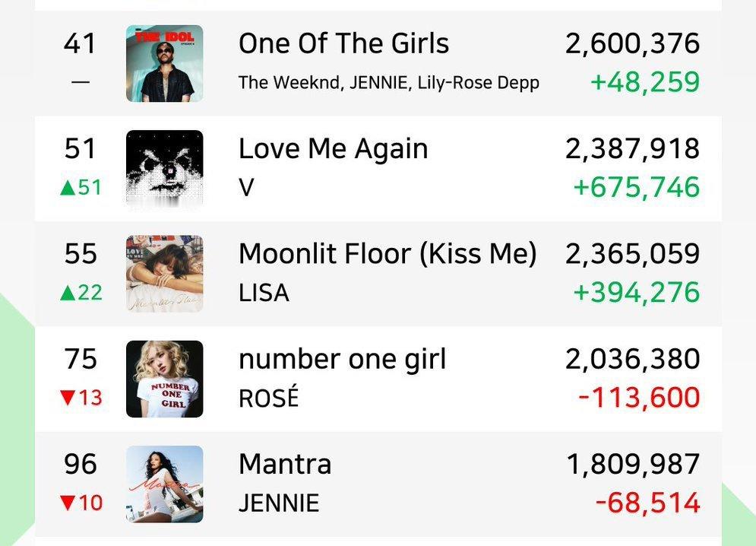This screenshot has width=756, height=546.
Task: Open The Idol album cover thumbnail
Action: click(x=164, y=63)
